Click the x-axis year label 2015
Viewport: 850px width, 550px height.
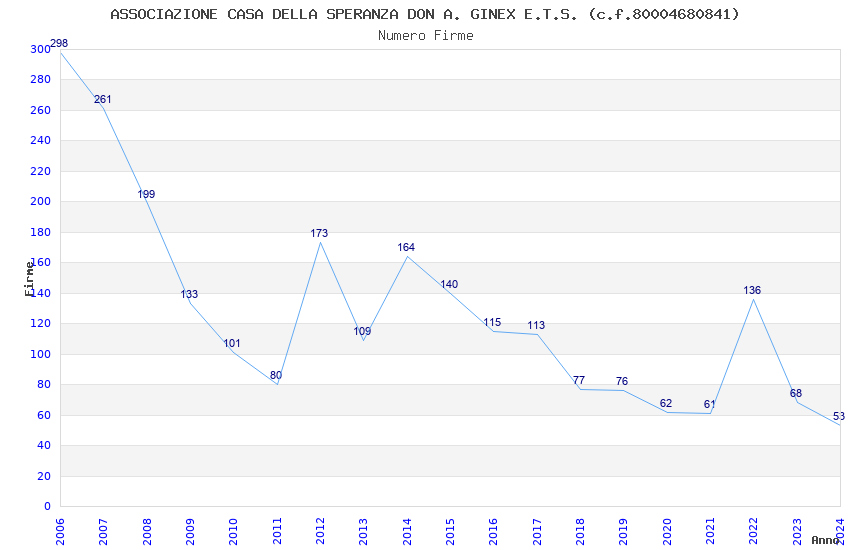450,532
